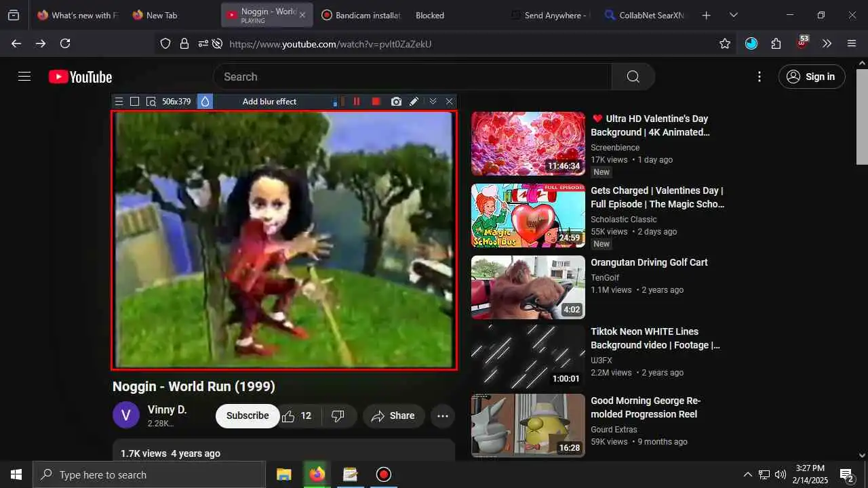Open the list all tabs dropdown

pyautogui.click(x=733, y=15)
